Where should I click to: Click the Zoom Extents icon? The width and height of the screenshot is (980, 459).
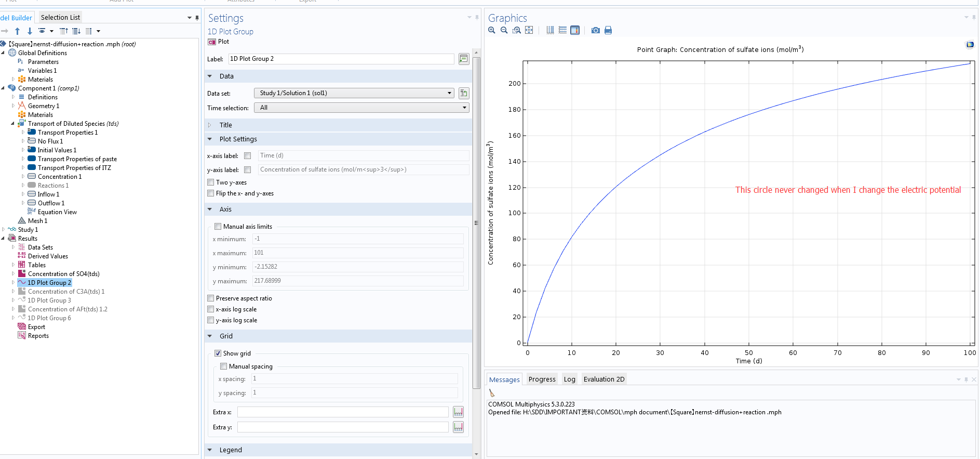(529, 30)
